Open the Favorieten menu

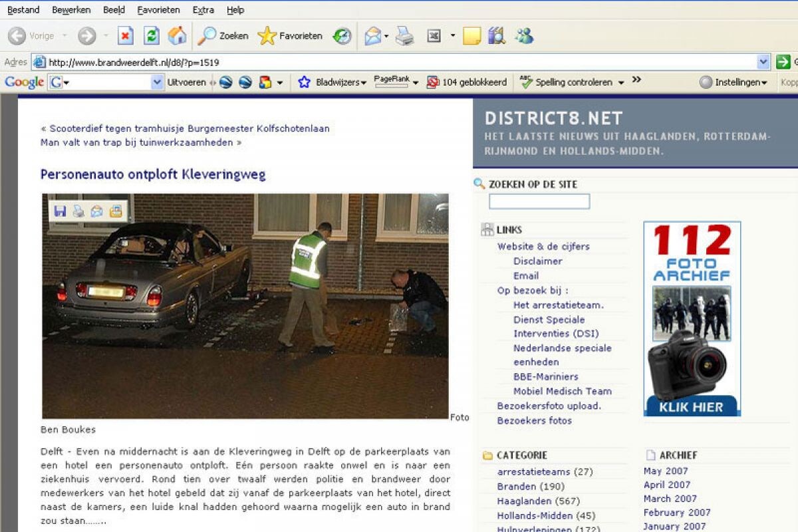pyautogui.click(x=158, y=10)
